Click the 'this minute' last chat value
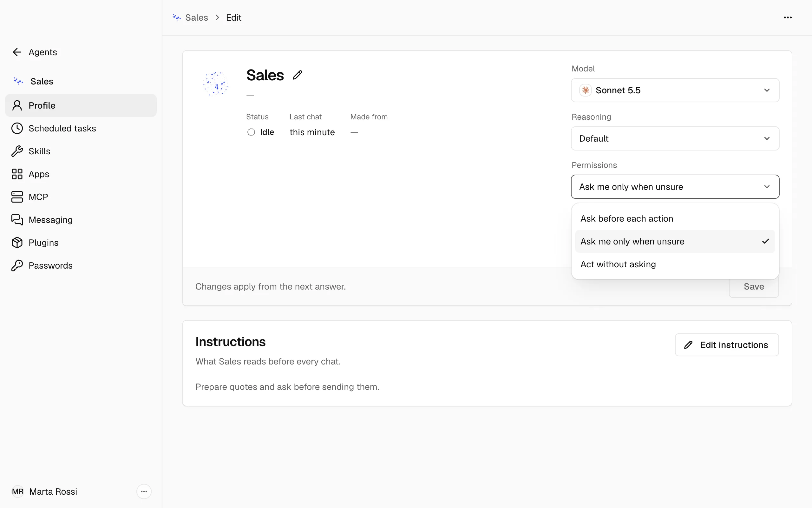 312,132
